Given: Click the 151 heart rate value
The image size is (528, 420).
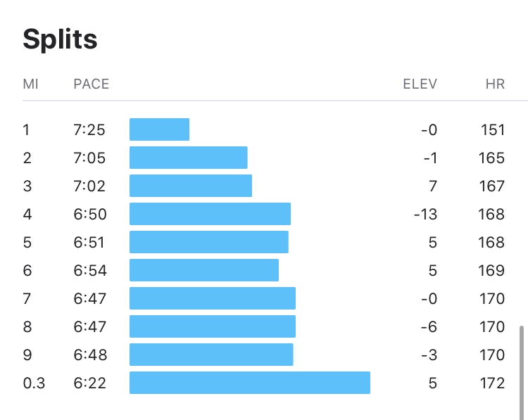Looking at the screenshot, I should click(492, 129).
